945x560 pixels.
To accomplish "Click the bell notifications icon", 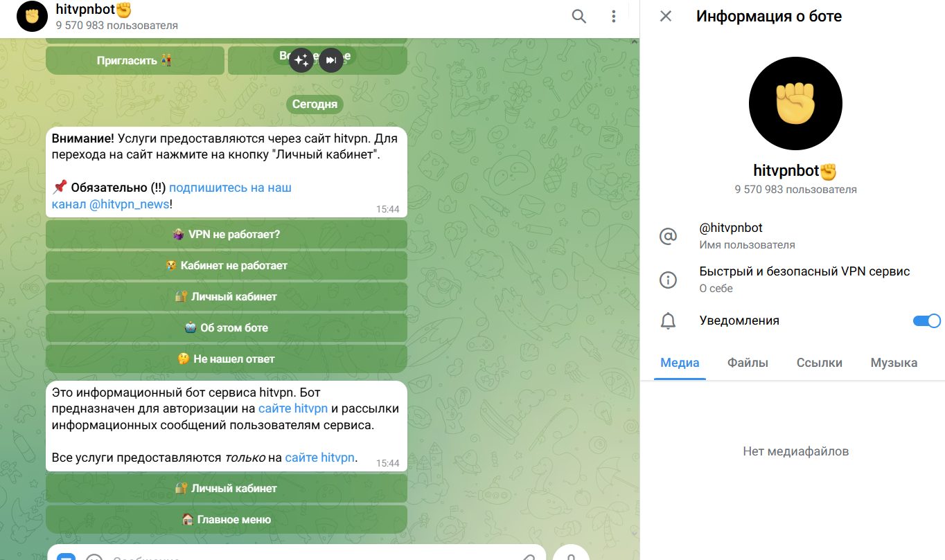I will [x=668, y=321].
